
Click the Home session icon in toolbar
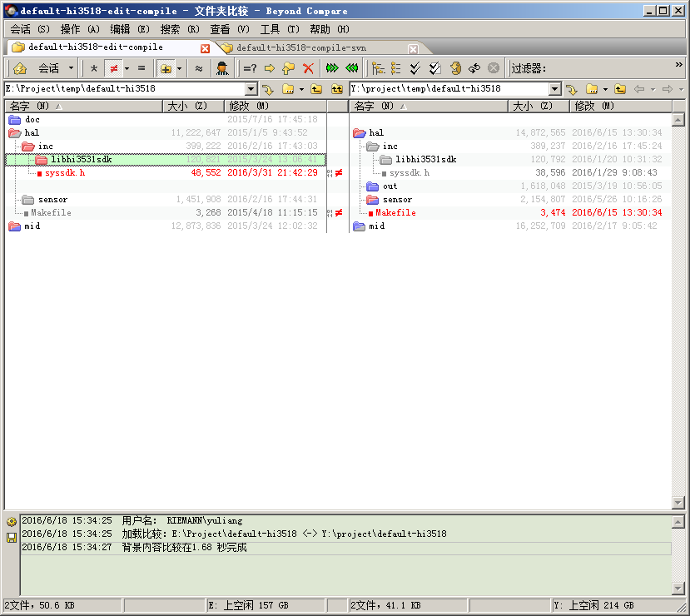(x=20, y=68)
